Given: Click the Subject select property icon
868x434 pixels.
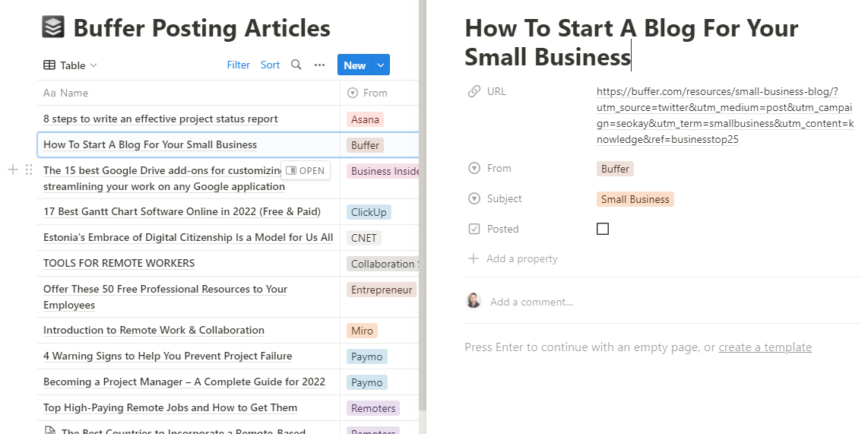Looking at the screenshot, I should (x=474, y=198).
